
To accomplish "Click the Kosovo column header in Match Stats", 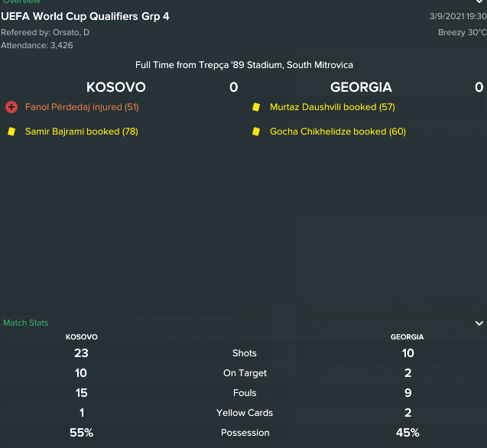I will coord(81,336).
